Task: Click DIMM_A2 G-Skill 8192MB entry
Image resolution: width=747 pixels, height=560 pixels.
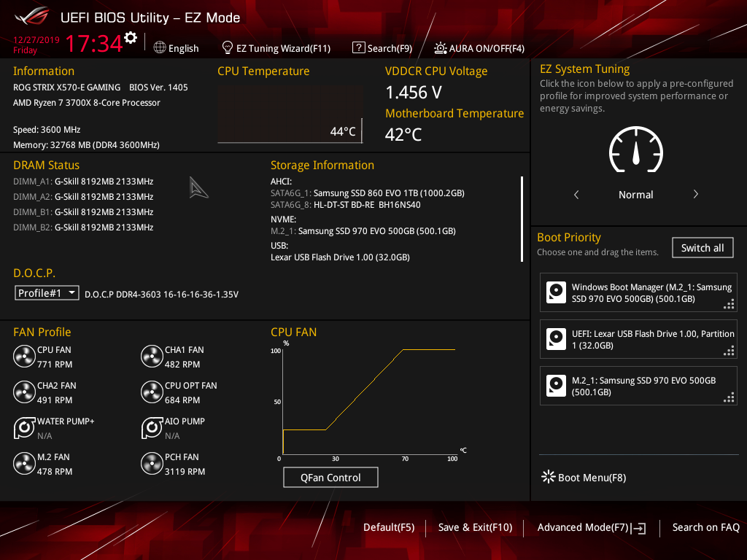Action: point(83,197)
